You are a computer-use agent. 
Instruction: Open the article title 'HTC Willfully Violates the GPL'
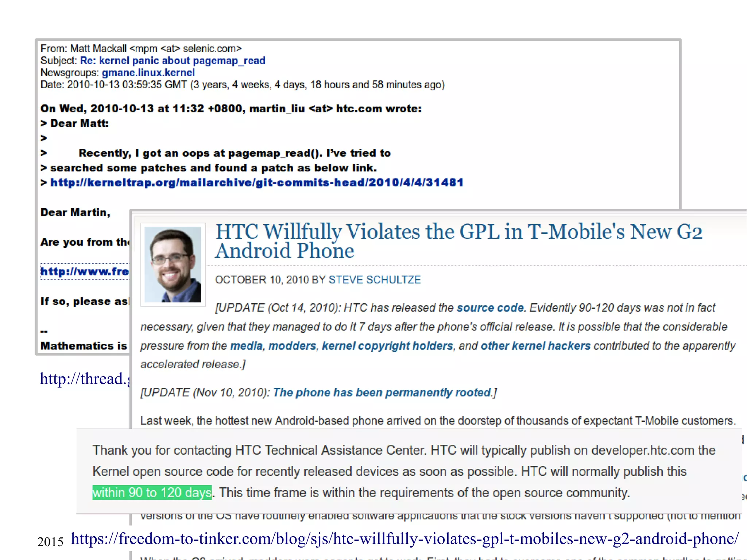(459, 241)
